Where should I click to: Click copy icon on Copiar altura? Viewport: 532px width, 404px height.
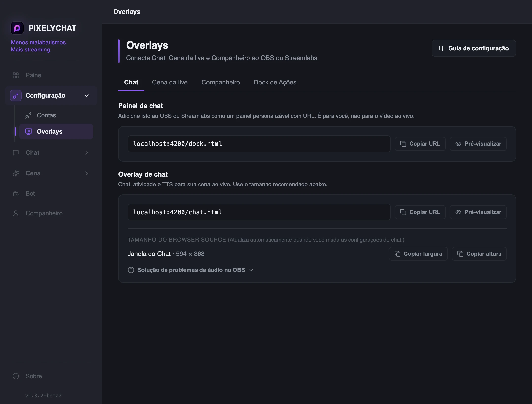(460, 254)
